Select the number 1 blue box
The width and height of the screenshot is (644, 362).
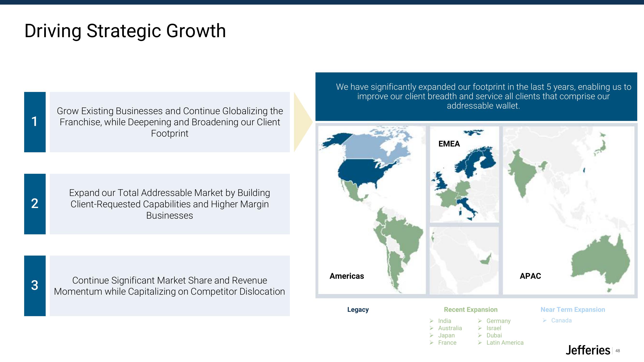35,122
